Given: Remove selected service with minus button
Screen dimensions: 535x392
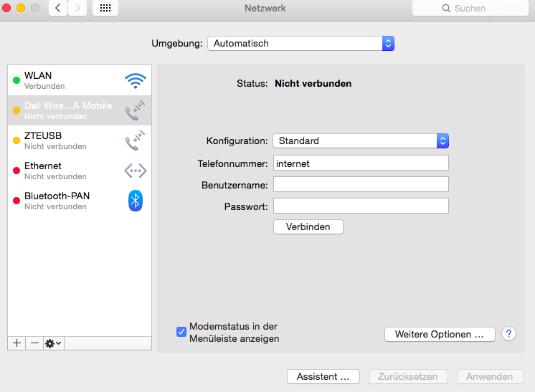Looking at the screenshot, I should (x=34, y=343).
